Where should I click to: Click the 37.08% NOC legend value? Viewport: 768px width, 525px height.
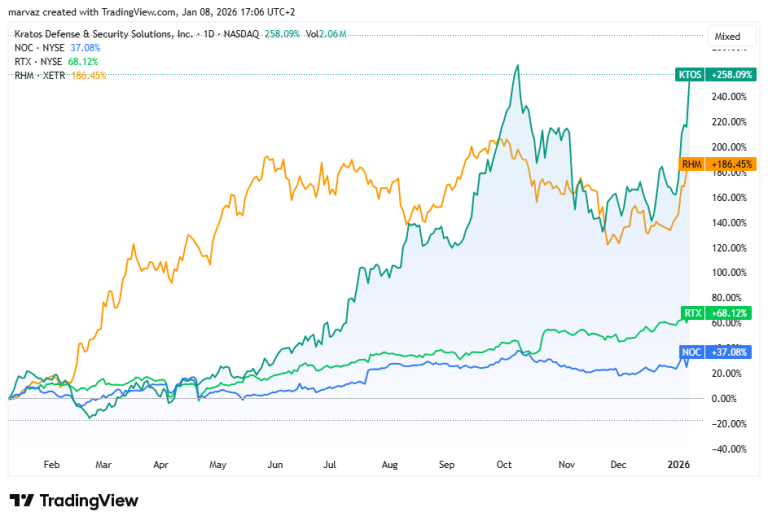click(85, 48)
